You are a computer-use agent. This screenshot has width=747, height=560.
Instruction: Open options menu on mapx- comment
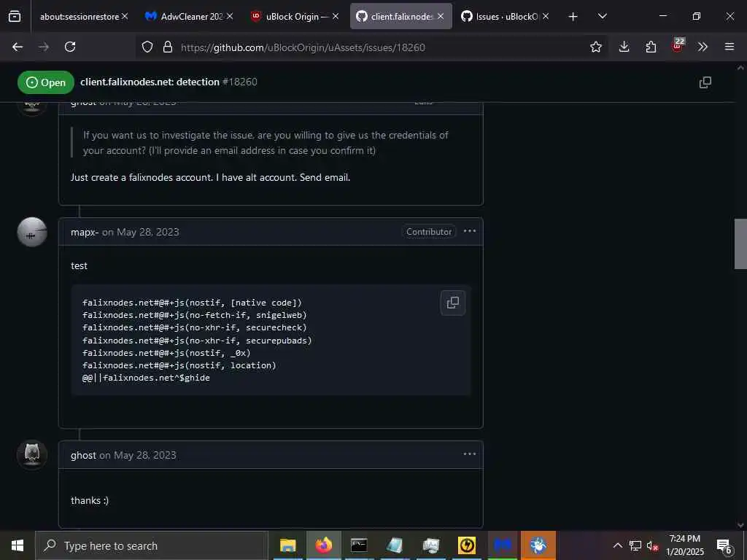click(470, 231)
